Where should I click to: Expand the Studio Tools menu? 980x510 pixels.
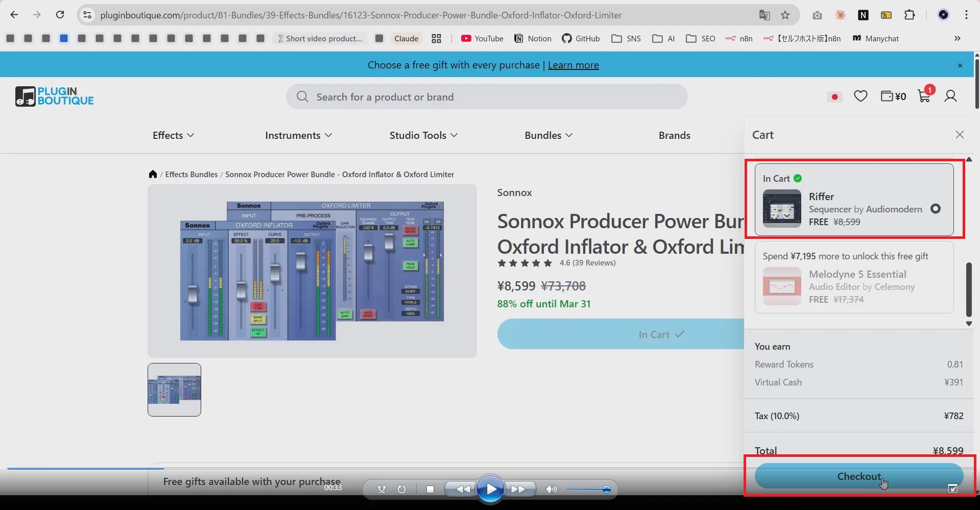pyautogui.click(x=423, y=135)
